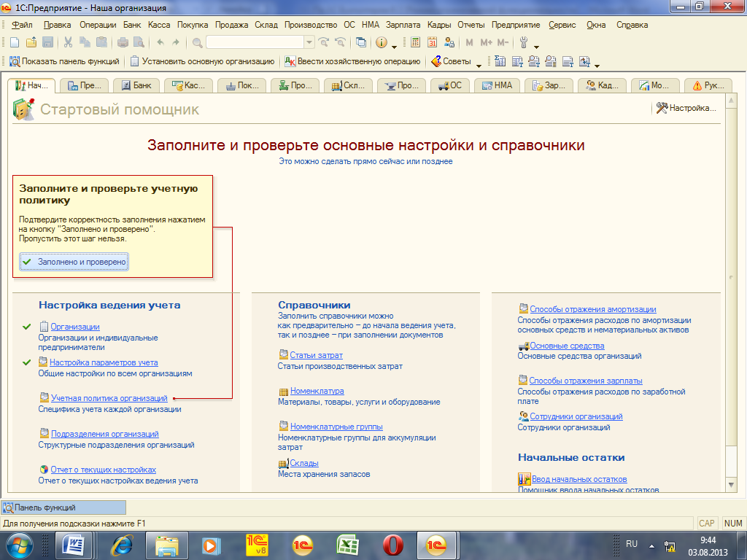Click the Help information icon
747x560 pixels.
point(382,42)
